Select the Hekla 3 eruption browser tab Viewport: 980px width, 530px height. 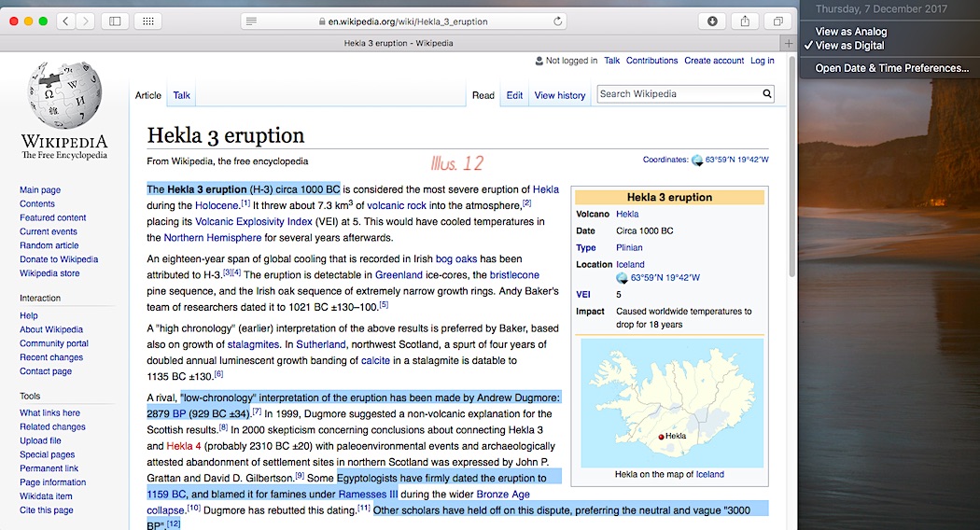pyautogui.click(x=399, y=43)
